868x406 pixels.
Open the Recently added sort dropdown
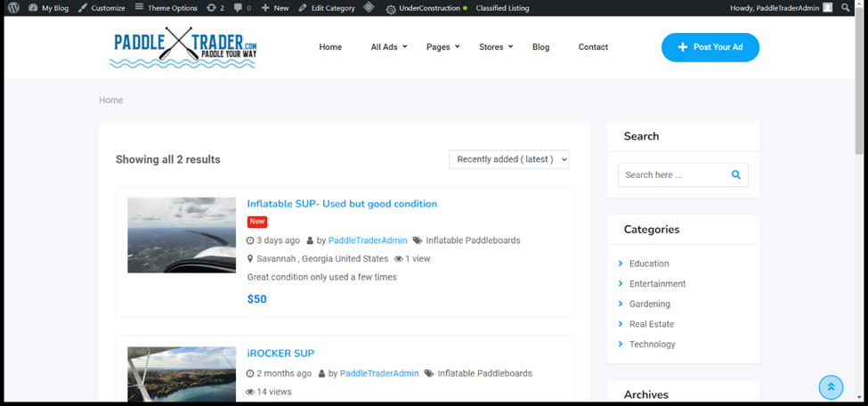pos(508,159)
